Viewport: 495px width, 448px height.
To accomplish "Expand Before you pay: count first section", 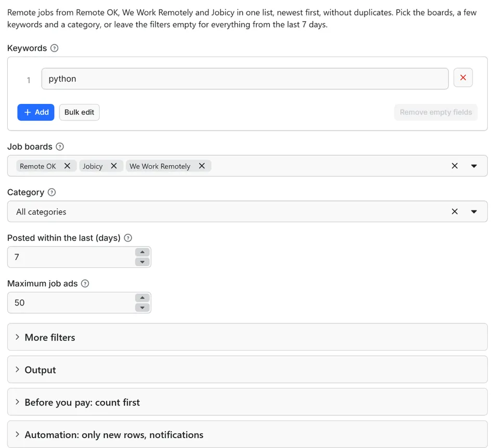I will 247,402.
